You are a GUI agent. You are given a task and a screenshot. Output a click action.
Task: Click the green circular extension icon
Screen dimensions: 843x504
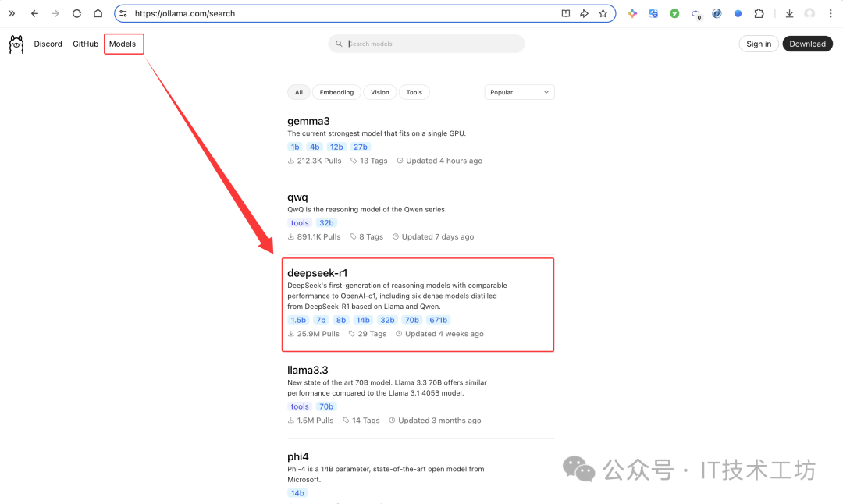(x=674, y=13)
